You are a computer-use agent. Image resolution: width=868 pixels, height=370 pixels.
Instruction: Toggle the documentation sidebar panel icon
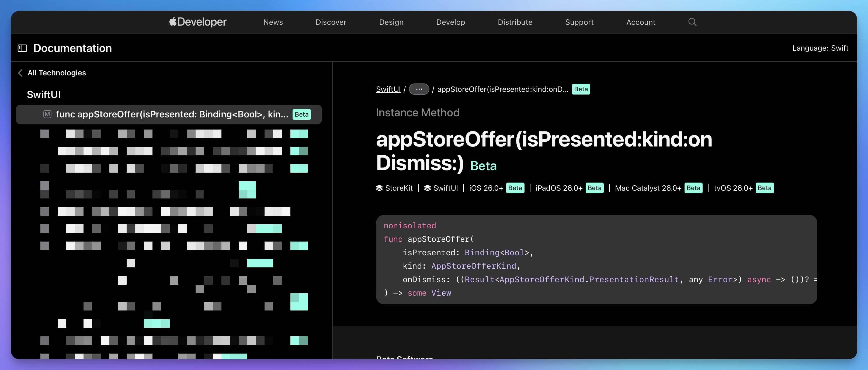pyautogui.click(x=22, y=48)
